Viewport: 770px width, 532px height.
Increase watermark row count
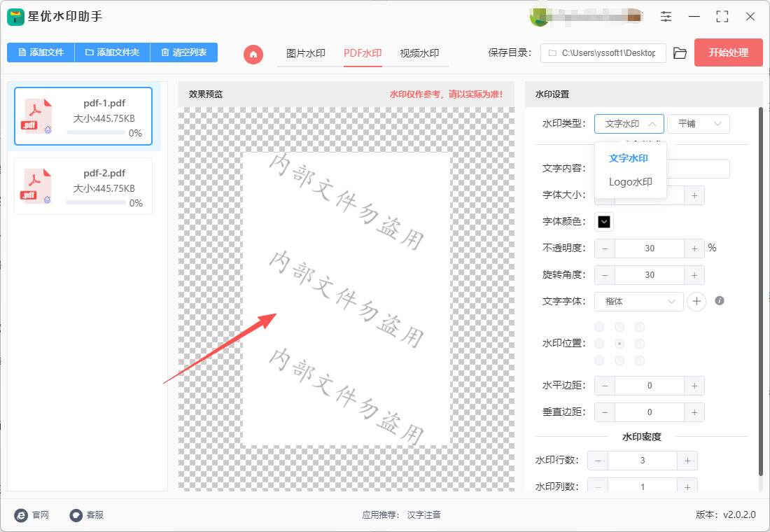(687, 461)
